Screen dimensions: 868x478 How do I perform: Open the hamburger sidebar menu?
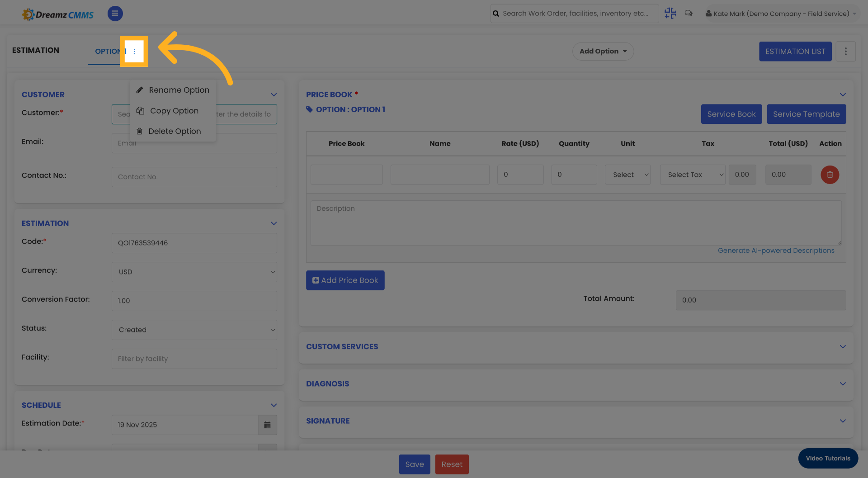point(115,14)
